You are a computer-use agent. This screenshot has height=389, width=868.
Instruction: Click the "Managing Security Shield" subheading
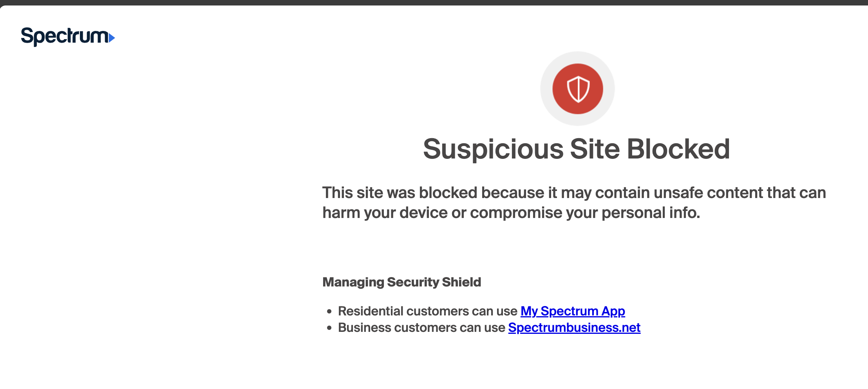point(401,282)
